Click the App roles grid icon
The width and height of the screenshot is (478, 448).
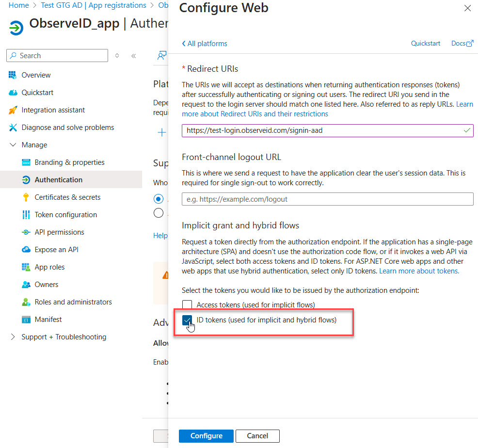[x=26, y=267]
